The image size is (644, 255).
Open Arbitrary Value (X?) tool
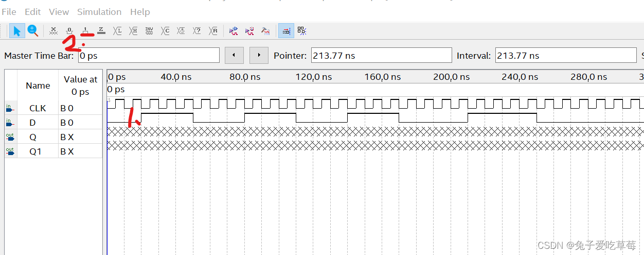tap(197, 31)
